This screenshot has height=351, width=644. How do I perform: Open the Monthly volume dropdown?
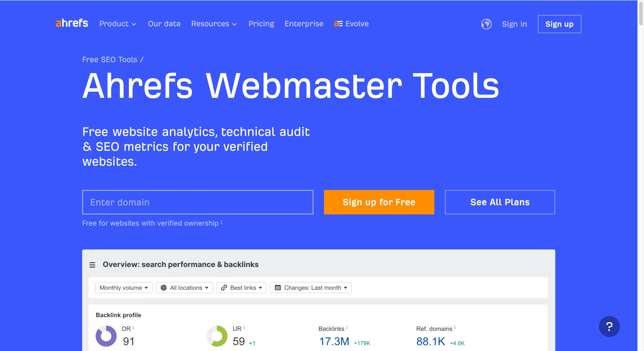[x=124, y=288]
